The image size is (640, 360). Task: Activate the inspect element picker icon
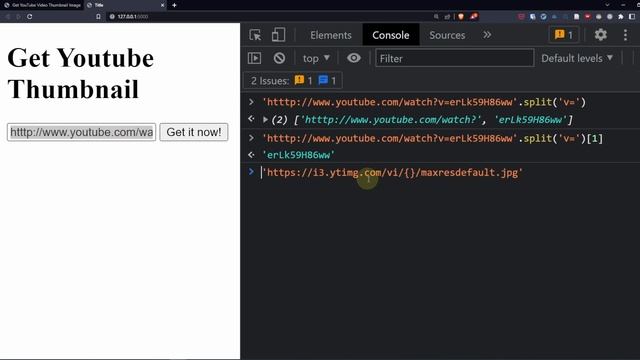click(255, 35)
